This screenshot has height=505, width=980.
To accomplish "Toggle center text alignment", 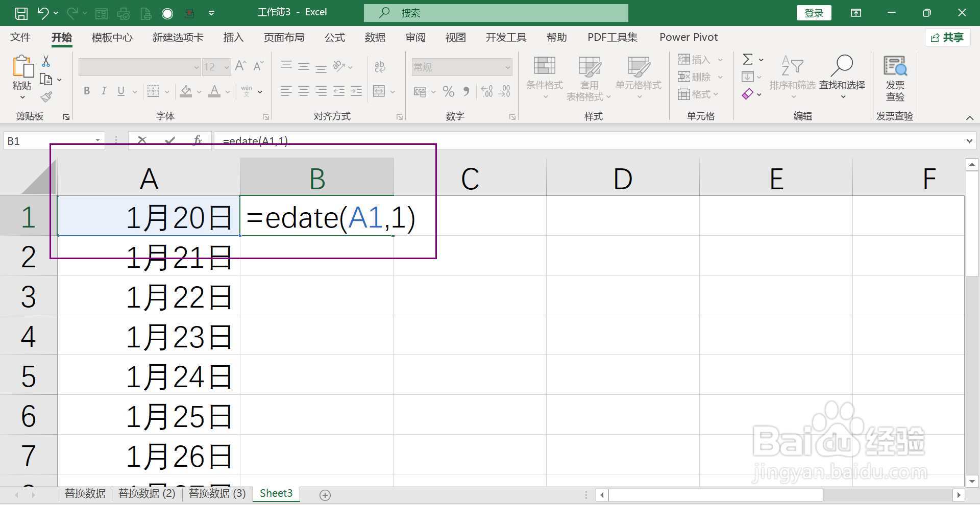I will 304,91.
